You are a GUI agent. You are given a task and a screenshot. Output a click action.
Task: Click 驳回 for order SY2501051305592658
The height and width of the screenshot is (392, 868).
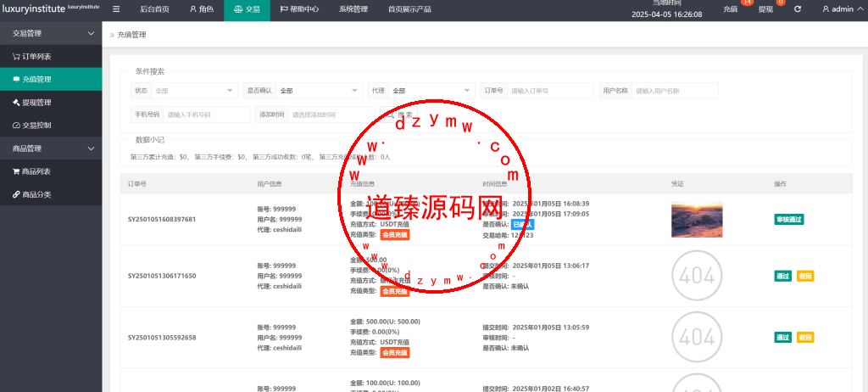[805, 337]
